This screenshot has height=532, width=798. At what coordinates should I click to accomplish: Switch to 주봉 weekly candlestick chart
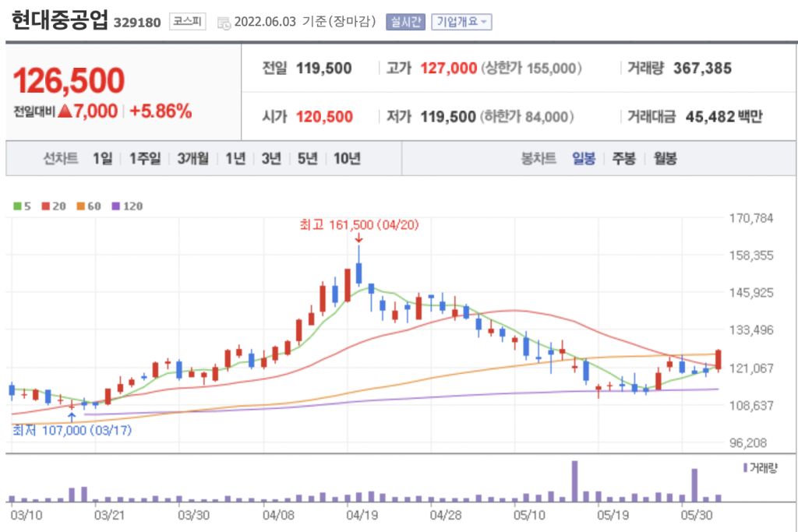coord(623,159)
